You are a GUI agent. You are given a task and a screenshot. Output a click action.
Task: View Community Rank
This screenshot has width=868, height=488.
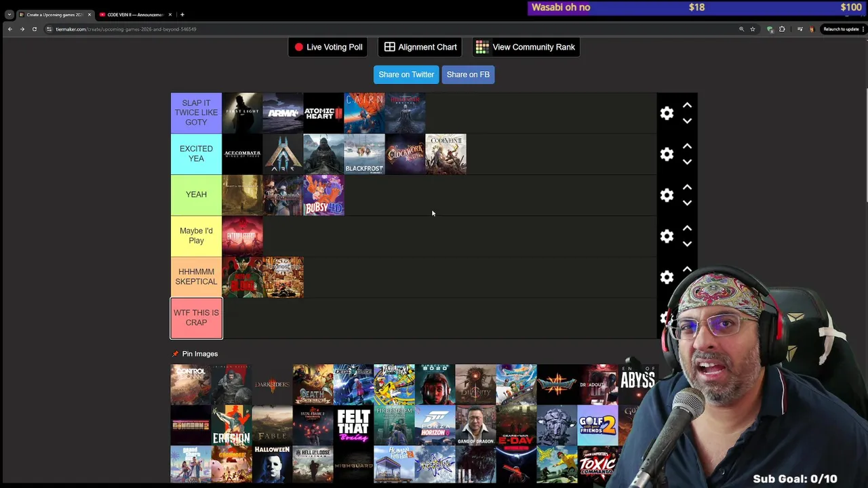pyautogui.click(x=526, y=47)
